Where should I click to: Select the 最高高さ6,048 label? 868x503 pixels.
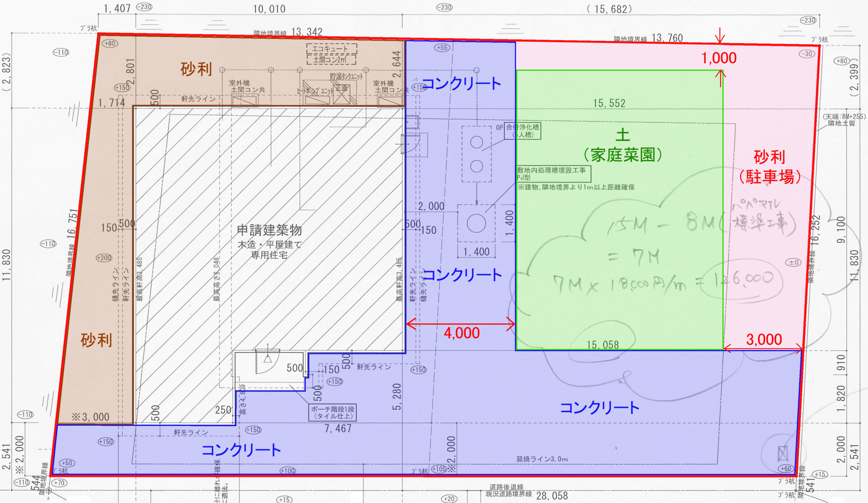click(x=216, y=279)
